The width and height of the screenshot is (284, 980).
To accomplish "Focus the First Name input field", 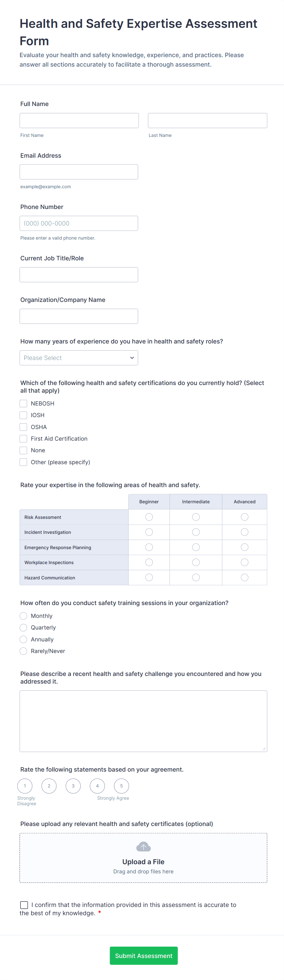I will [79, 121].
